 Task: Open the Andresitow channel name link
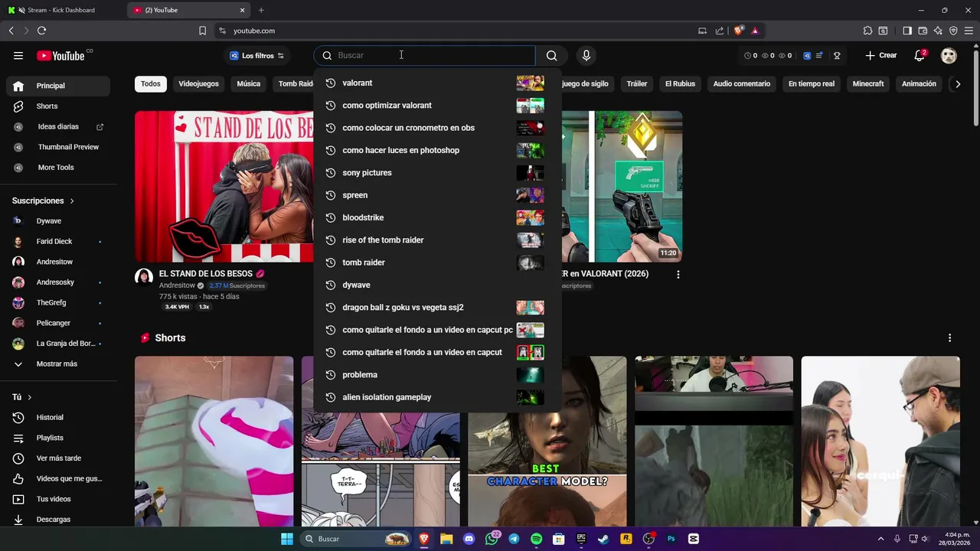click(x=177, y=285)
